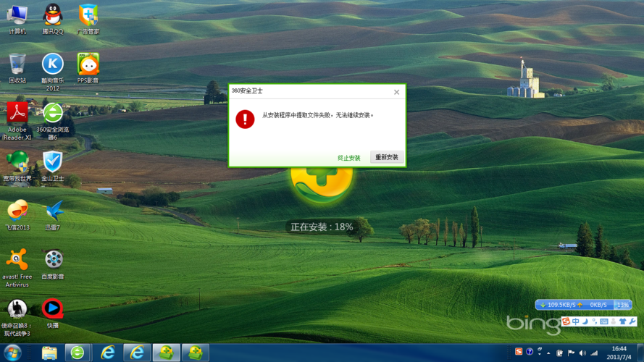Open the 酷狗音乐 2012 icon
Screen dimensions: 644x362
coord(53,72)
